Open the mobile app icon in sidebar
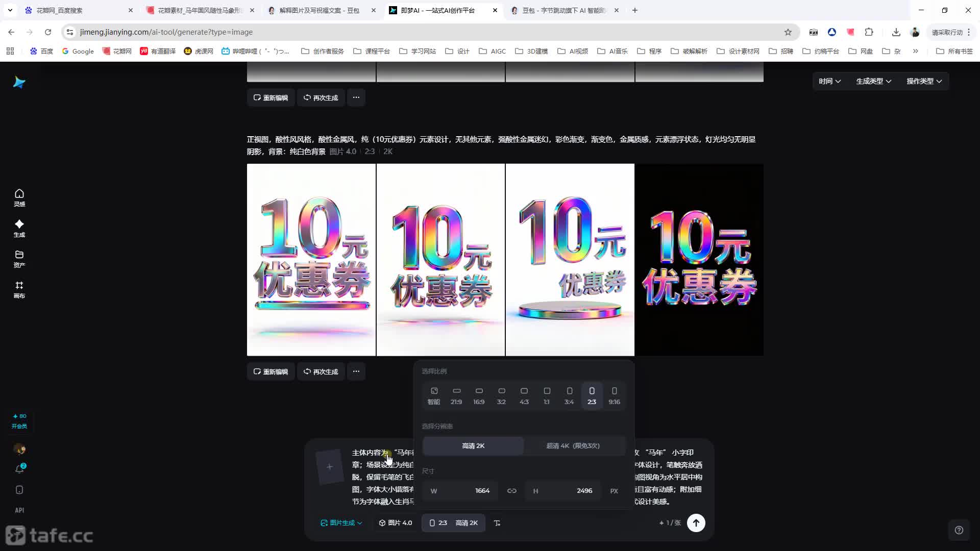Image resolution: width=980 pixels, height=551 pixels. coord(19,490)
